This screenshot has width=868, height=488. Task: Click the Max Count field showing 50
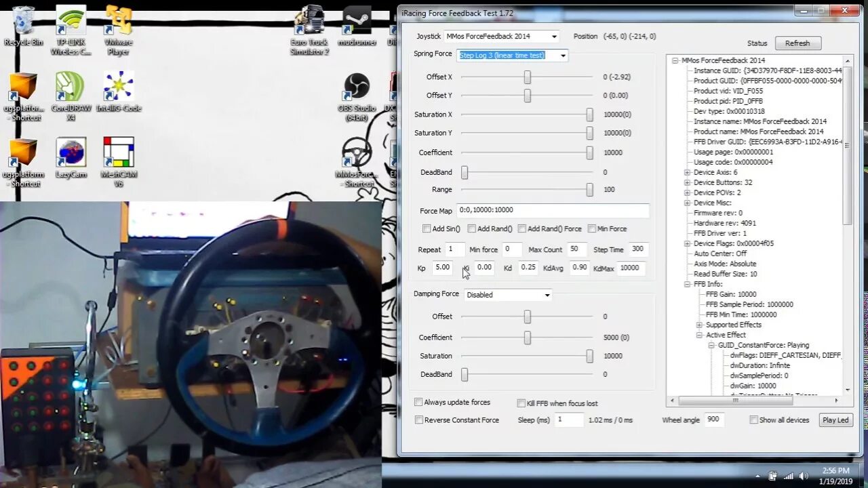click(x=577, y=249)
